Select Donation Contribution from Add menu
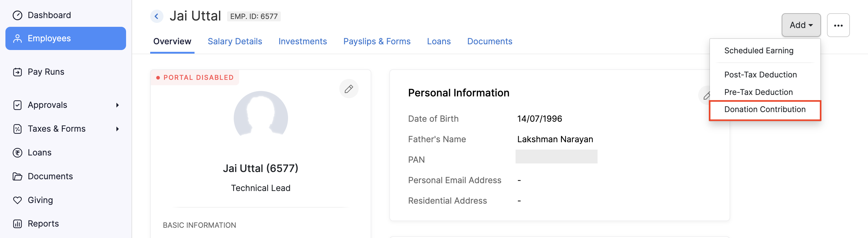The height and width of the screenshot is (238, 868). click(x=765, y=109)
